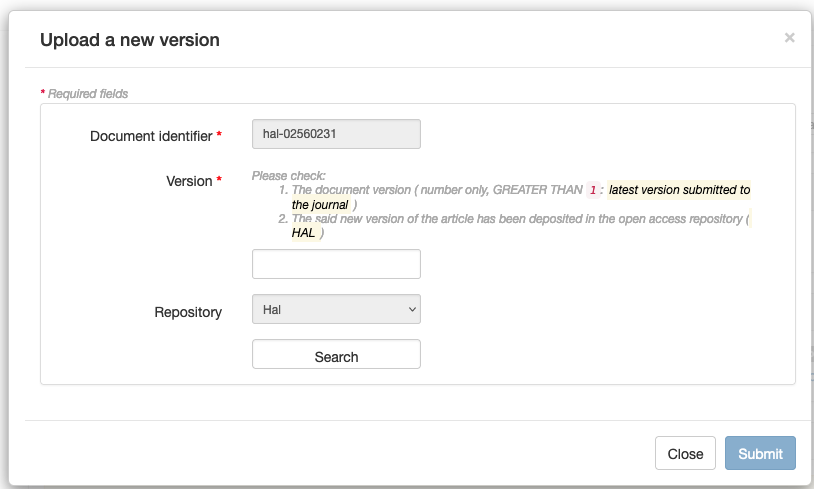Submit the new version form
The width and height of the screenshot is (814, 489).
pos(760,453)
